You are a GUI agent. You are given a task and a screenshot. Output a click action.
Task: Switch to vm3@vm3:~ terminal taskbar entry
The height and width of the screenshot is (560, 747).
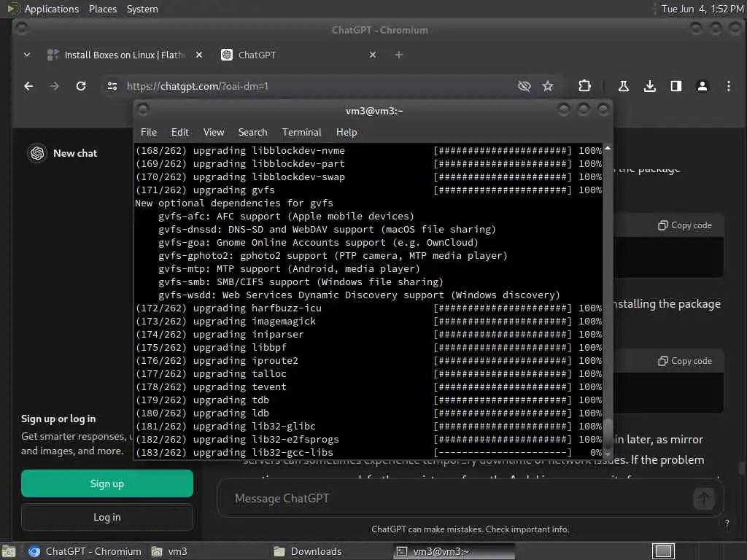coord(454,551)
